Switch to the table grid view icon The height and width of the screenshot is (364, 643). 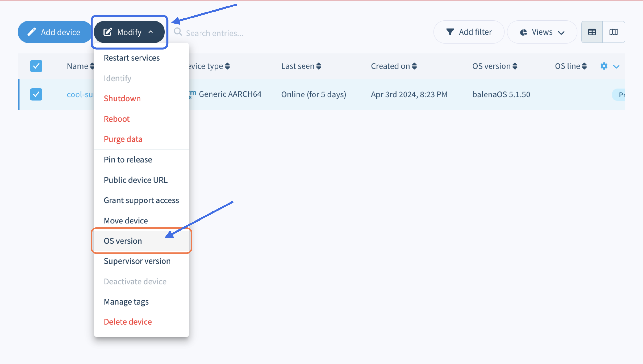592,32
